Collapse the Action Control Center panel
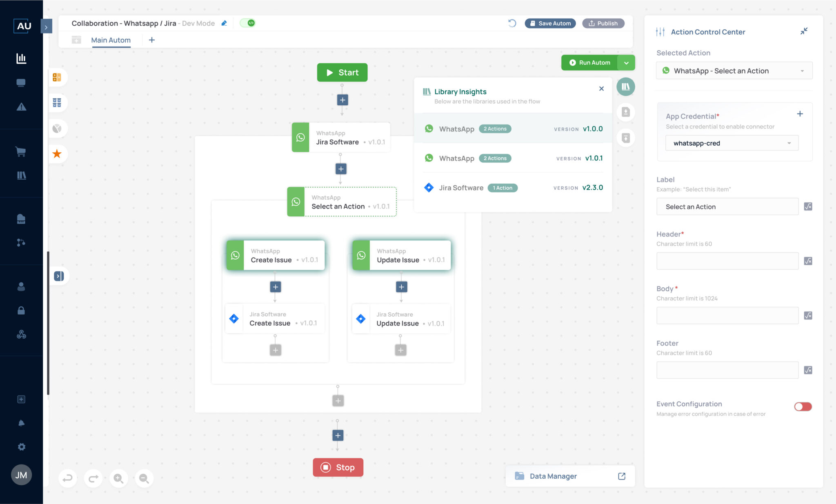This screenshot has width=836, height=504. [804, 31]
